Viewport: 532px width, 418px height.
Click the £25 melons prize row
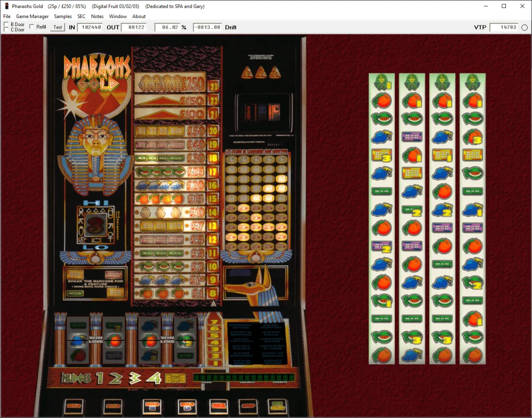click(x=170, y=172)
